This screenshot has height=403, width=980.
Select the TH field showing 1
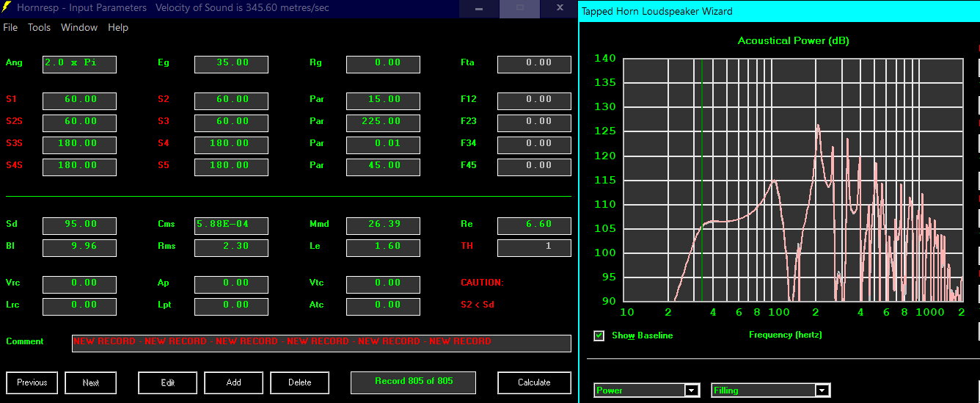(534, 247)
